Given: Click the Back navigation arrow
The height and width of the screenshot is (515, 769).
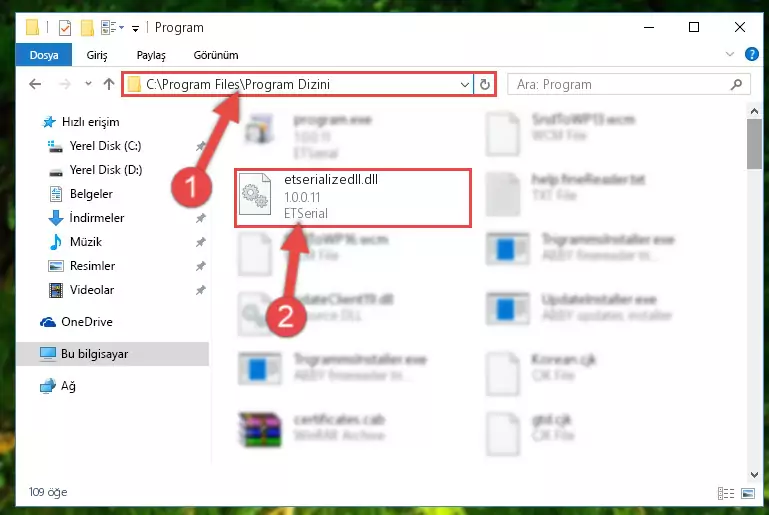Looking at the screenshot, I should pyautogui.click(x=35, y=84).
